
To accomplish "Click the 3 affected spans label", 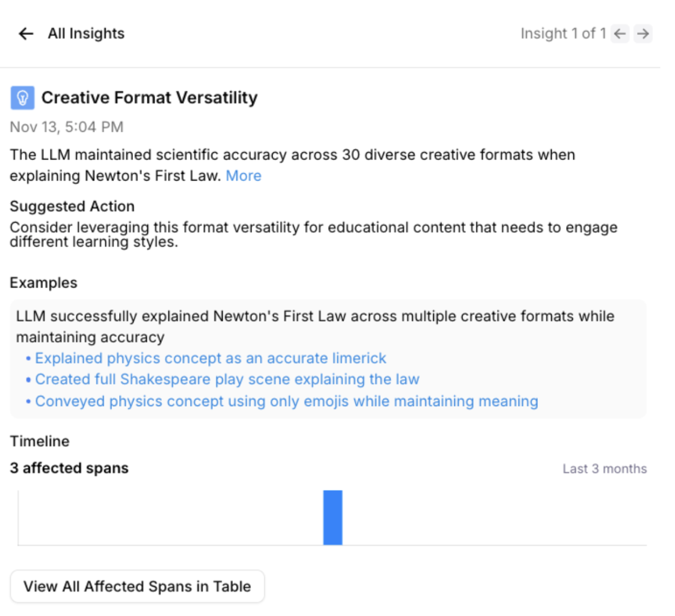I will tap(69, 468).
